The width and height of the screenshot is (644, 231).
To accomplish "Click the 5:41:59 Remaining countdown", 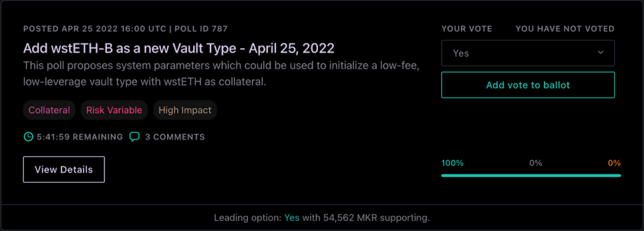I will pyautogui.click(x=80, y=137).
